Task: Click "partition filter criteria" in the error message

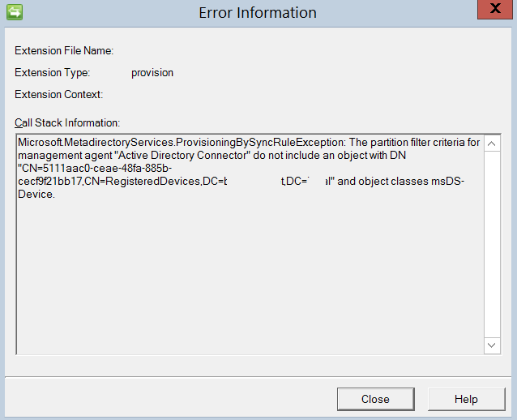Action: click(421, 143)
